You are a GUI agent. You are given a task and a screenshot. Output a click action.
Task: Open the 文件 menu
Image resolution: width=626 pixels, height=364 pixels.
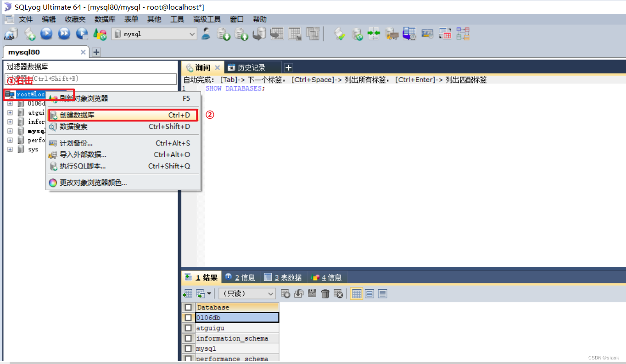click(x=26, y=19)
